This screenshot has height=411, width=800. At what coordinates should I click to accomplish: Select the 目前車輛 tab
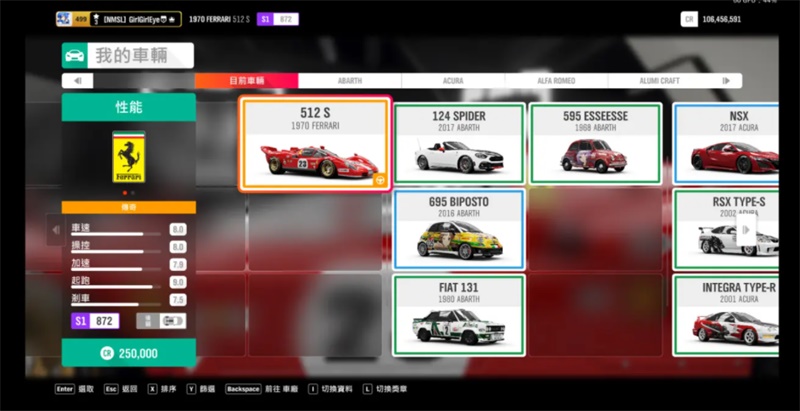(x=246, y=81)
